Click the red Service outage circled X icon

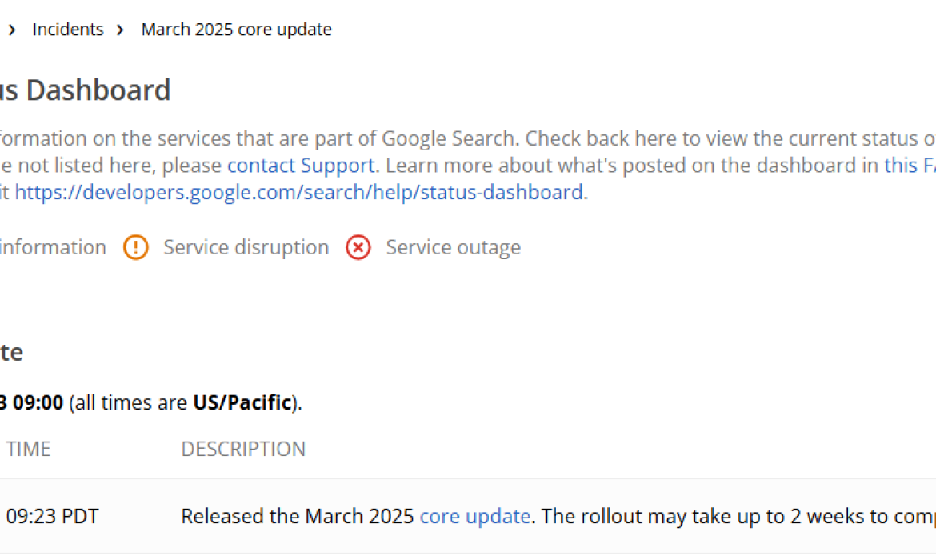point(358,247)
